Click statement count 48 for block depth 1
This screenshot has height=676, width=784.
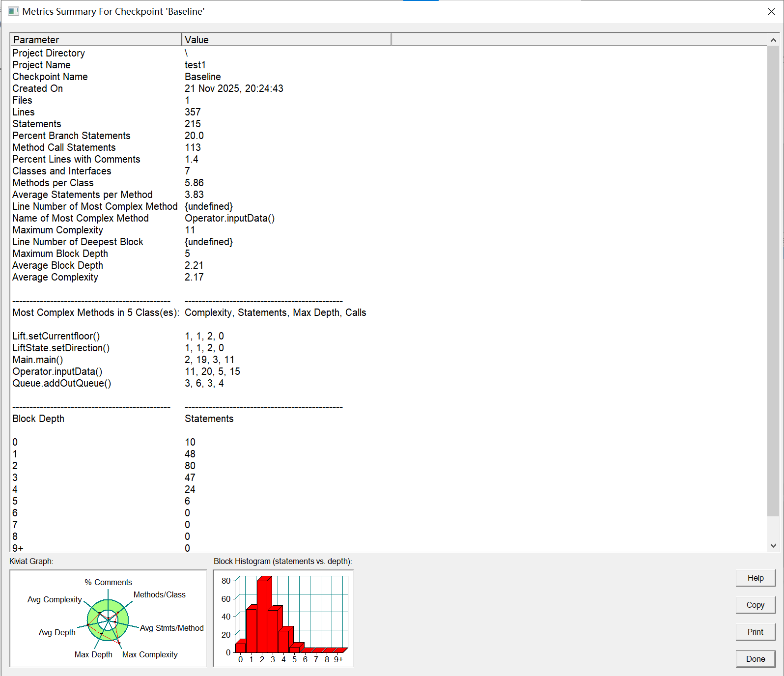[x=190, y=454]
